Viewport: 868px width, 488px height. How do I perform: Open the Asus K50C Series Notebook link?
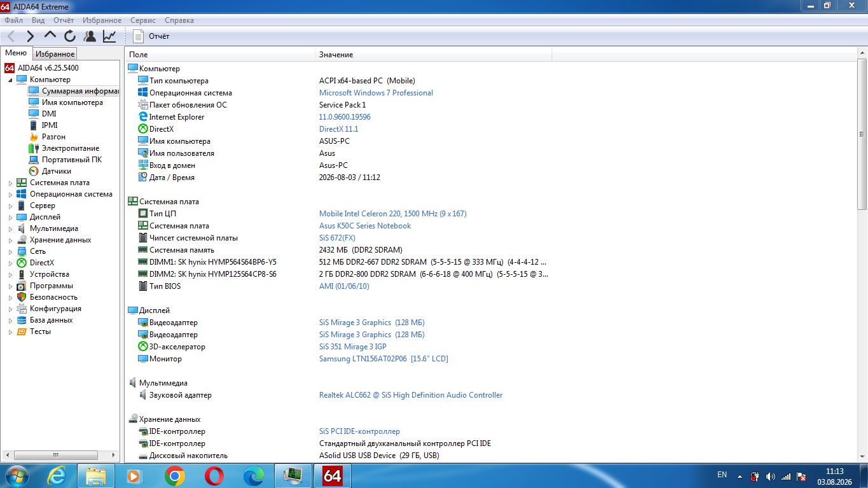(365, 226)
